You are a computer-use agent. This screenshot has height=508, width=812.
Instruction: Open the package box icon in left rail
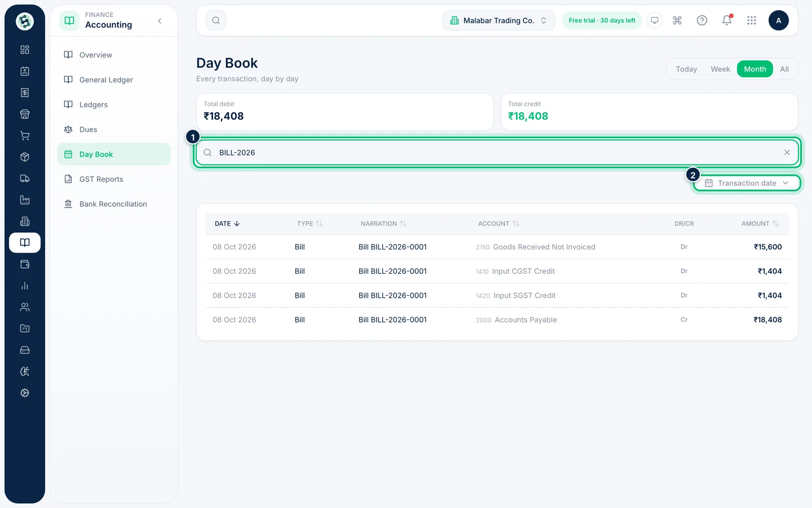(x=24, y=157)
